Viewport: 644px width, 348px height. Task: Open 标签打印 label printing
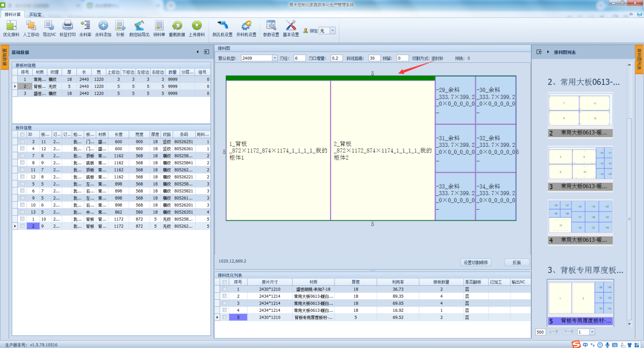tap(68, 29)
